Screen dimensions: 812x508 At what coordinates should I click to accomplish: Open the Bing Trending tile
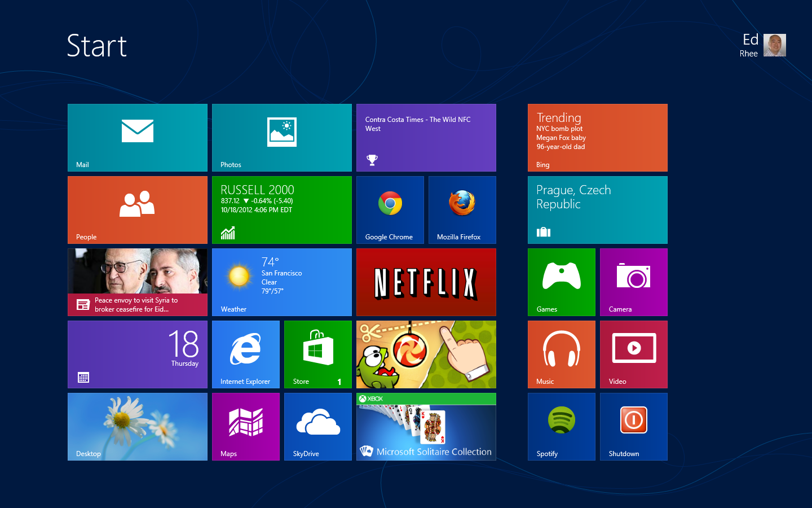[x=598, y=138]
